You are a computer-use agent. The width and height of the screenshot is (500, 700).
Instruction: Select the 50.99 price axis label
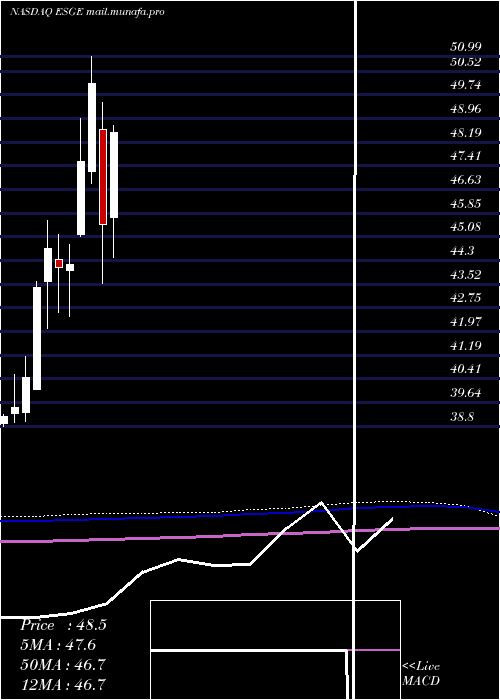465,46
